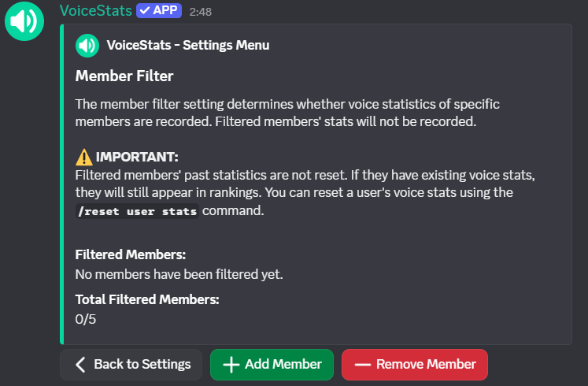
Task: Click the verified checkmark in APP badge
Action: pyautogui.click(x=144, y=11)
